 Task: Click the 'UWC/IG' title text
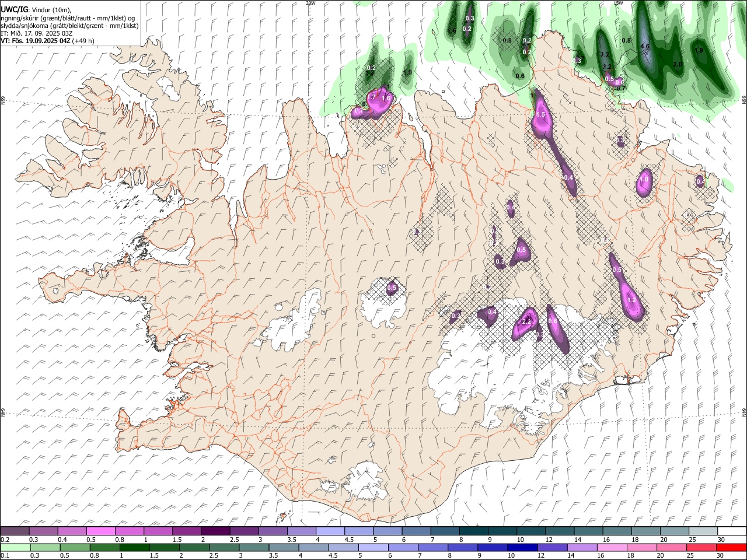click(x=13, y=10)
